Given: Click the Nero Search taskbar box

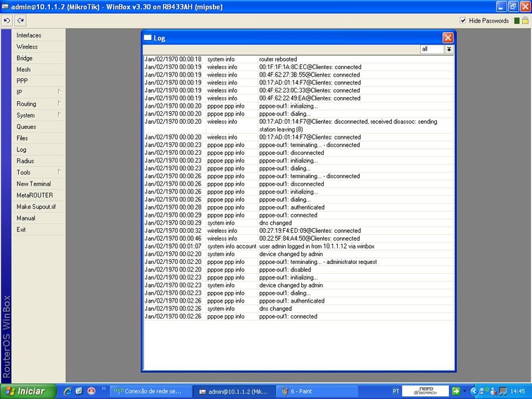Looking at the screenshot, I should [x=426, y=391].
